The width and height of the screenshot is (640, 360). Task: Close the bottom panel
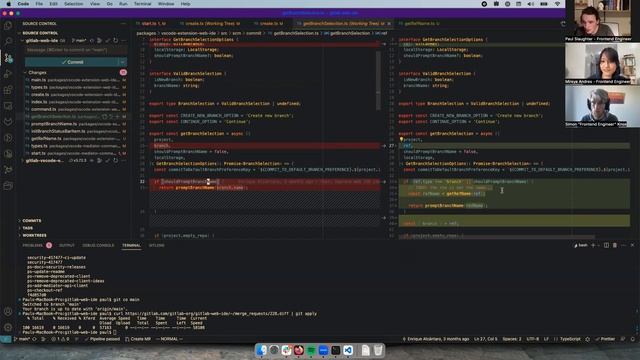(632, 245)
